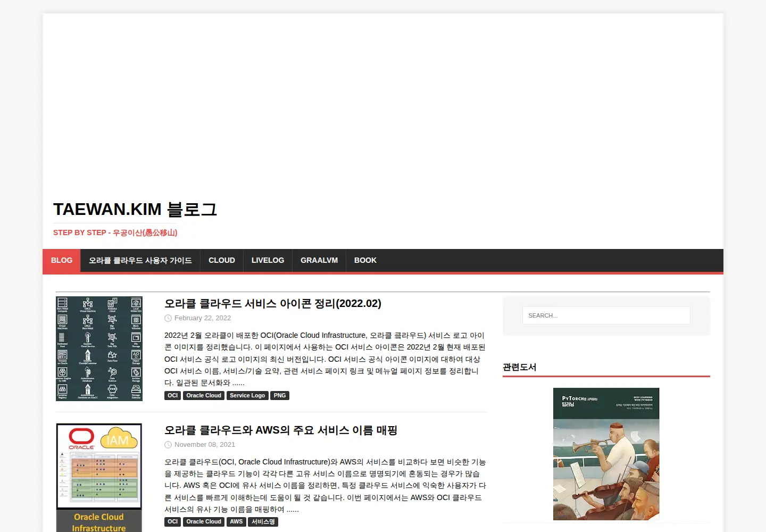Open the GRAALVM menu item
This screenshot has height=532, width=766.
tap(319, 260)
